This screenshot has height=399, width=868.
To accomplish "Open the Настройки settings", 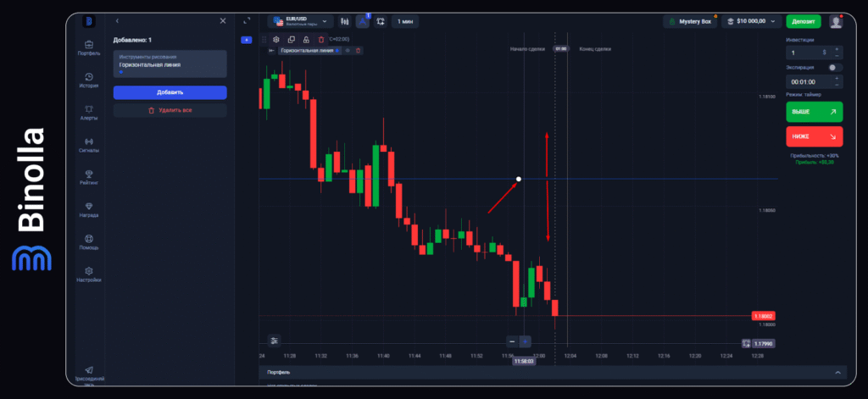I will [x=89, y=274].
